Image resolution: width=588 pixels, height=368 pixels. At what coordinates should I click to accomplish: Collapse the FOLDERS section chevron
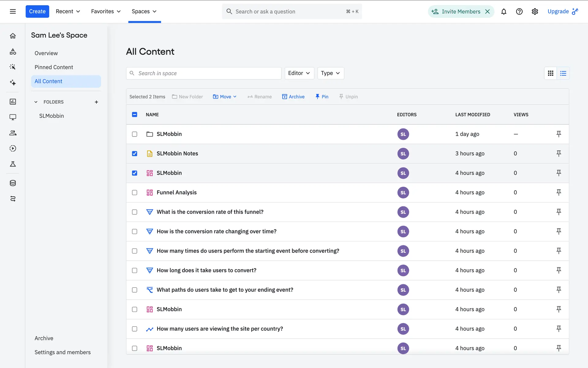[36, 102]
